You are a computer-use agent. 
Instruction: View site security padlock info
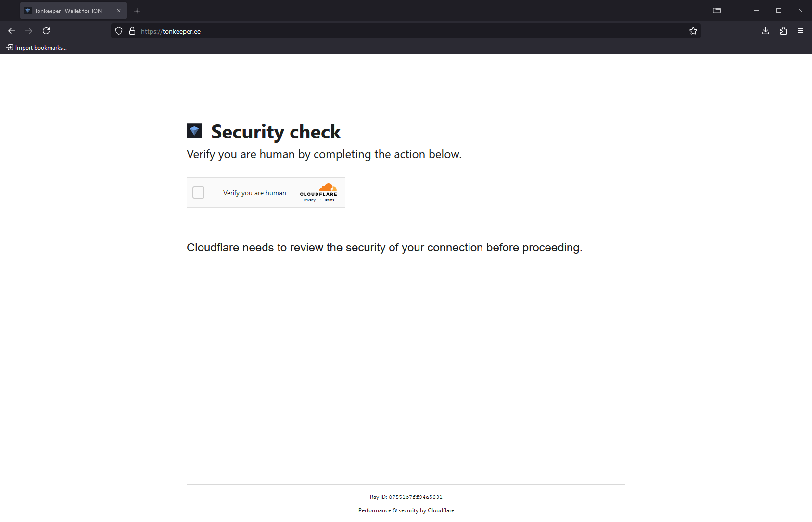pyautogui.click(x=132, y=31)
